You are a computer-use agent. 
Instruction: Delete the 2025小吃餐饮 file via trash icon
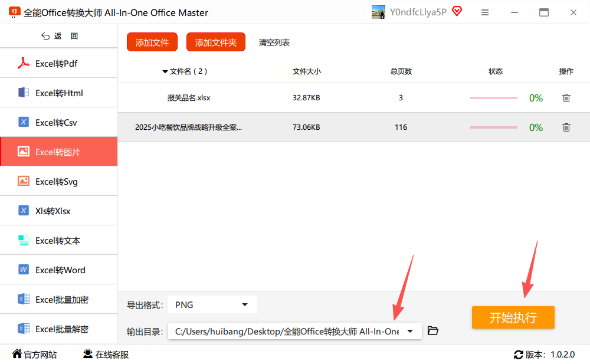566,127
